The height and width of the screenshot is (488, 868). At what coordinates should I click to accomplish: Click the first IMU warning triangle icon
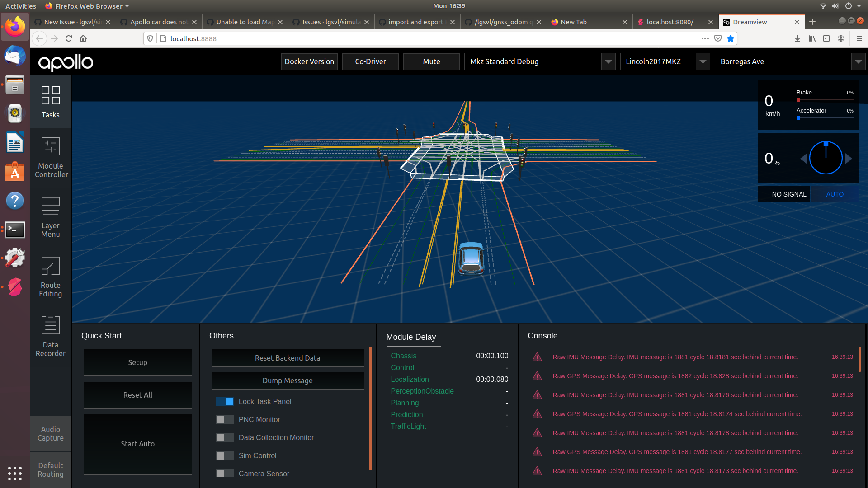tap(537, 357)
